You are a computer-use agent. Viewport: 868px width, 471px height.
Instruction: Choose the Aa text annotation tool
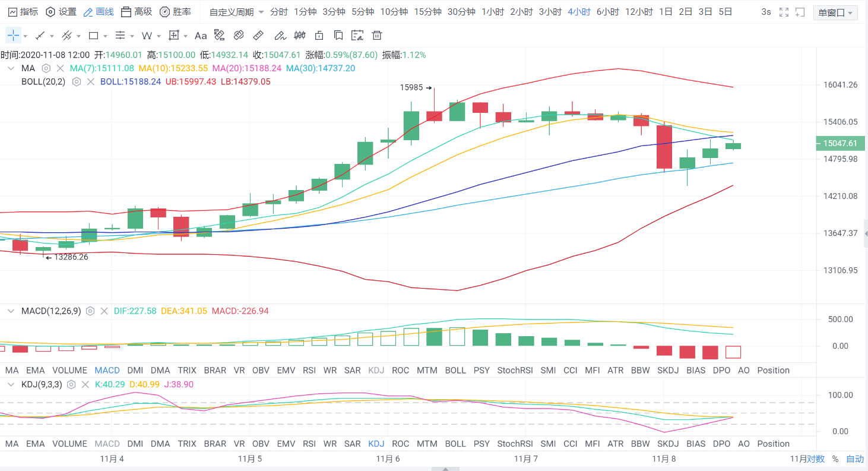(x=201, y=36)
